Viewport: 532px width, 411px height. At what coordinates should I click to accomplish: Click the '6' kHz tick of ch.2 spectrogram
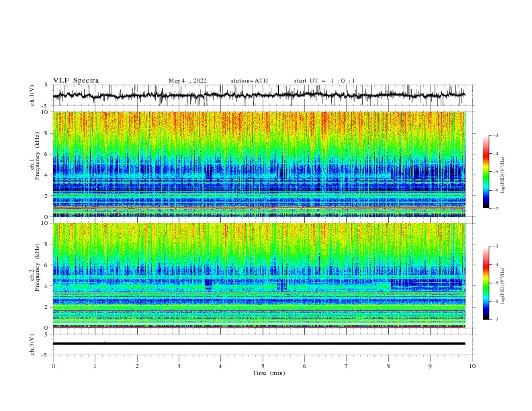tap(46, 265)
